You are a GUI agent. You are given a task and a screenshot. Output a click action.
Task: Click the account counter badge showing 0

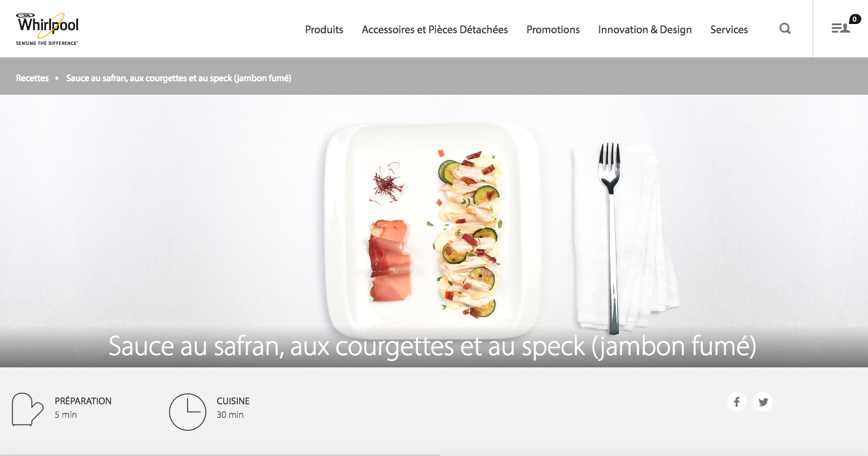[x=855, y=19]
